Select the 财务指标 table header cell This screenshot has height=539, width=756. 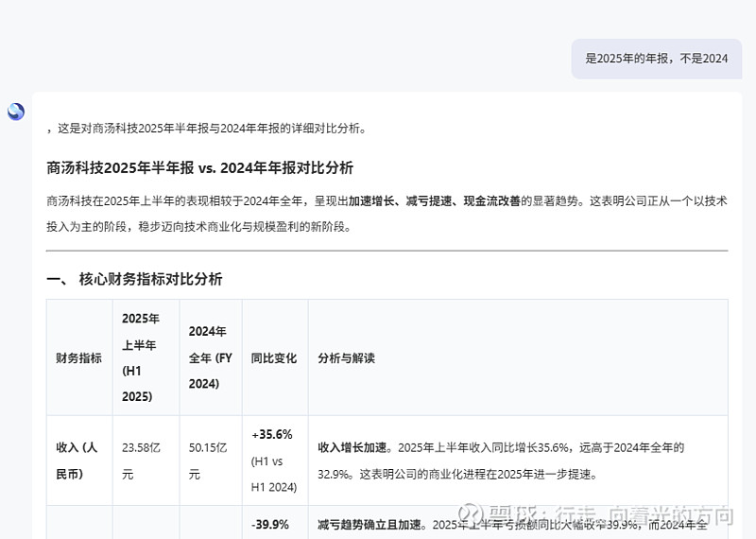click(78, 358)
